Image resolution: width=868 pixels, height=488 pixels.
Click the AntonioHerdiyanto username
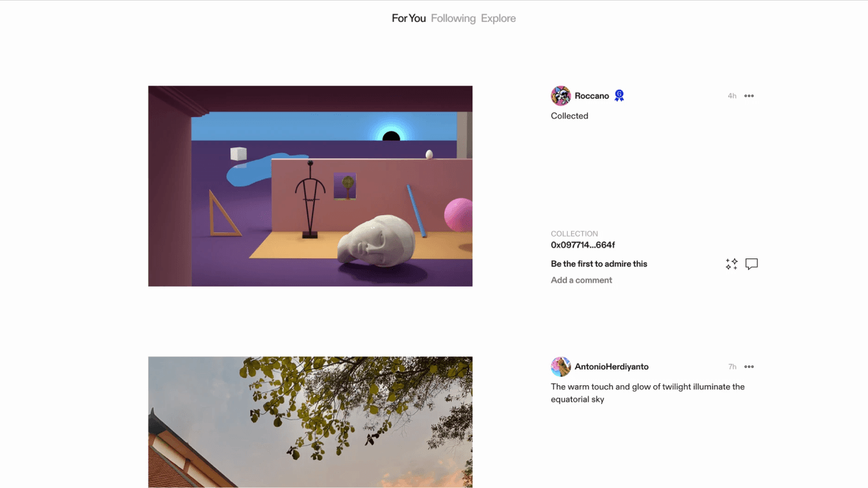tap(612, 367)
